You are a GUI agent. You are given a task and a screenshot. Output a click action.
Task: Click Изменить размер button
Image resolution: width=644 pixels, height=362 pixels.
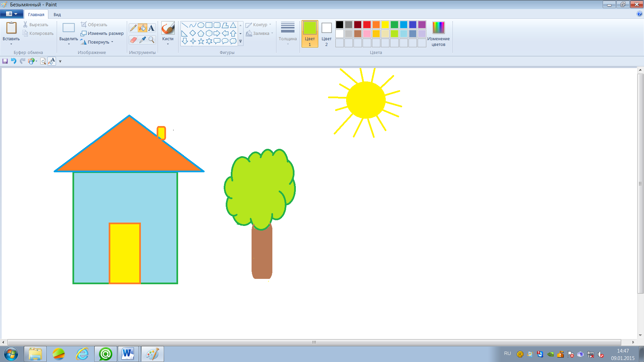(102, 34)
